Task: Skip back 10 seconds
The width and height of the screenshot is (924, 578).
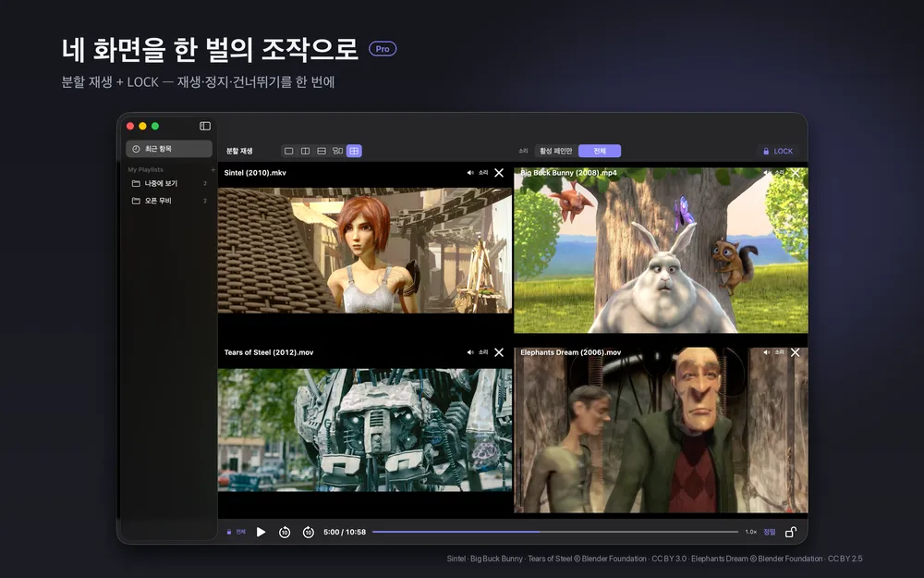Action: pyautogui.click(x=285, y=532)
